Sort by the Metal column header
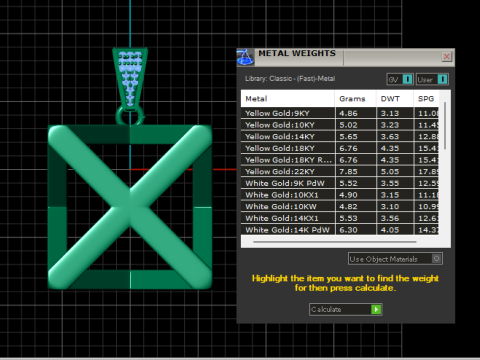 point(288,99)
